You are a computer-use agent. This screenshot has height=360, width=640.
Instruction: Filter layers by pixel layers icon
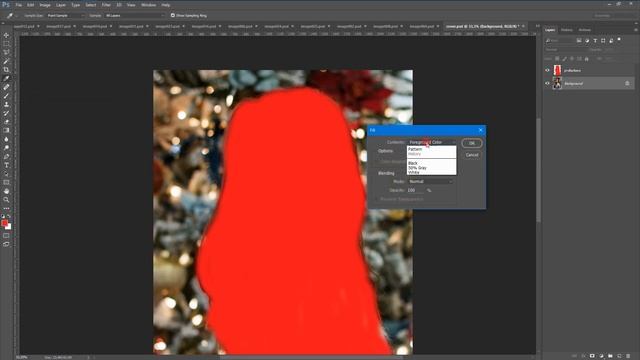[579, 40]
